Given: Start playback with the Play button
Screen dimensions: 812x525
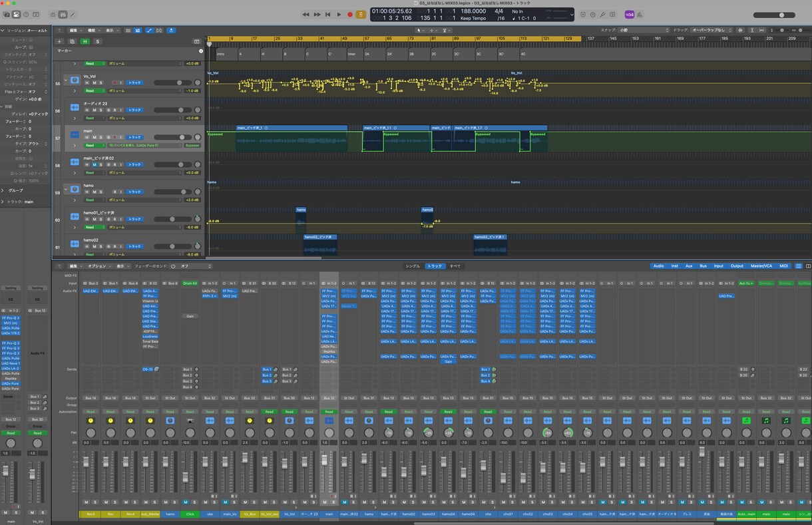Looking at the screenshot, I should [339, 14].
